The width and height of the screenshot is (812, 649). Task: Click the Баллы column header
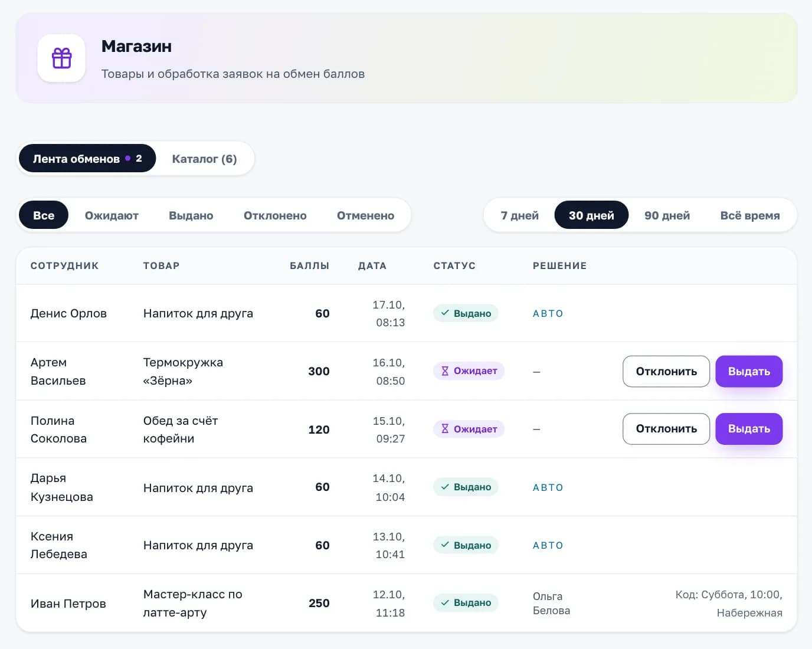(309, 265)
